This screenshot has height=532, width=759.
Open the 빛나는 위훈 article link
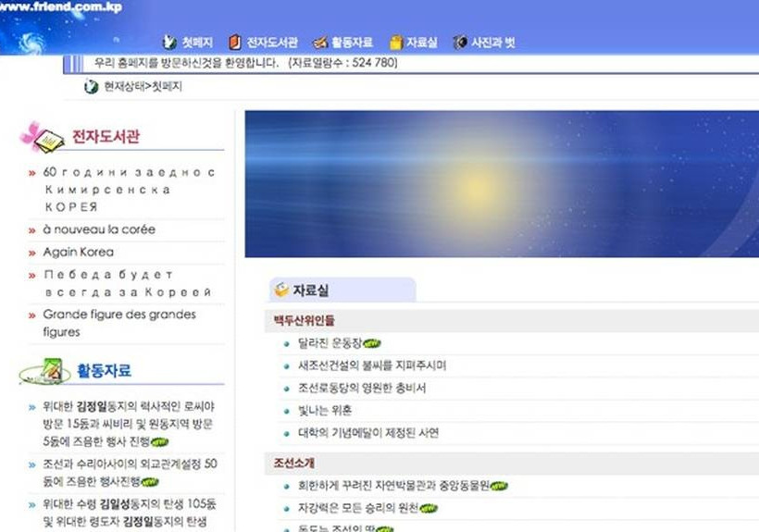click(324, 410)
